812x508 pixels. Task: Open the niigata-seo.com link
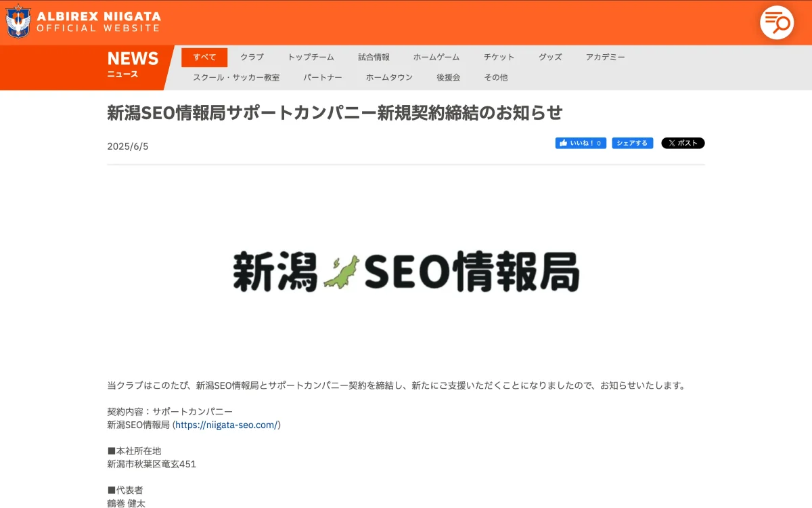[226, 425]
